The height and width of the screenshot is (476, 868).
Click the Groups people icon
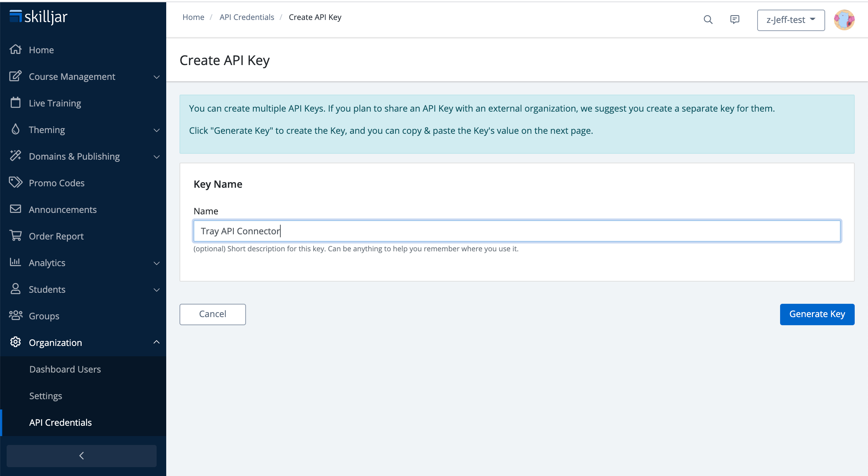point(16,316)
